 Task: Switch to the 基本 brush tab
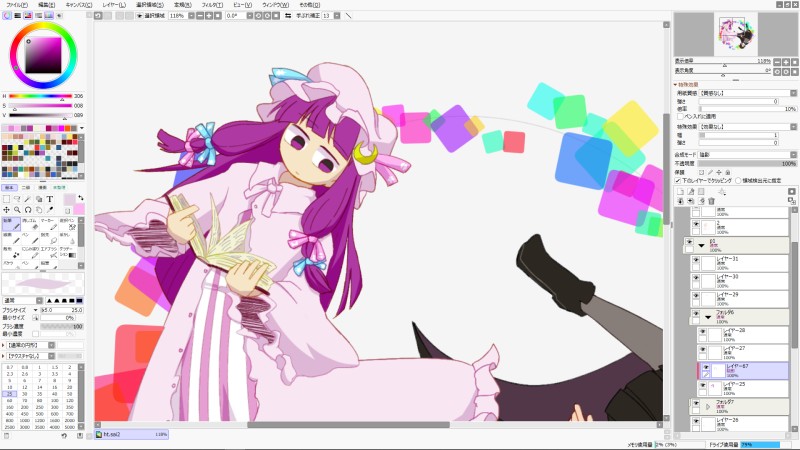(x=9, y=188)
